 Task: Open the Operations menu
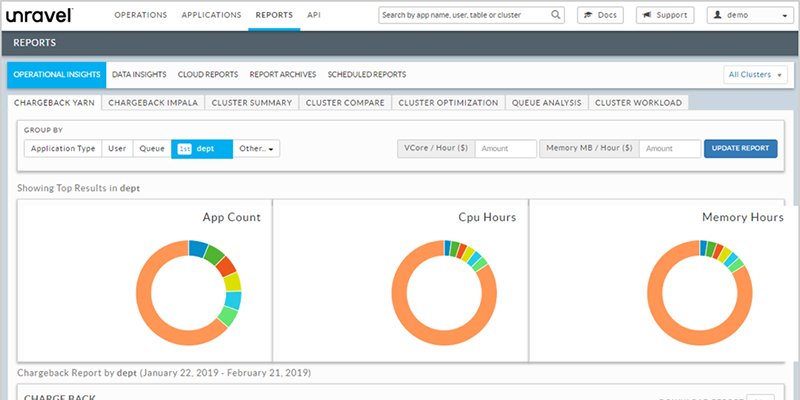pos(140,15)
